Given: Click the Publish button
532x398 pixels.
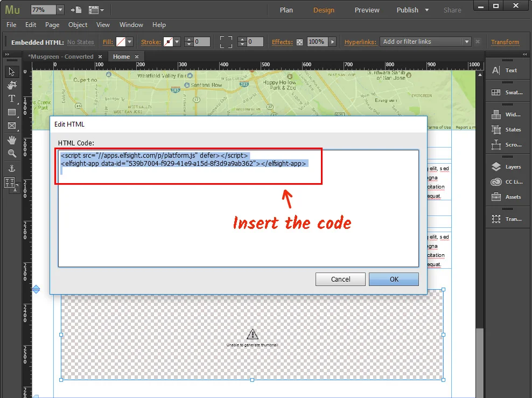Looking at the screenshot, I should [408, 10].
